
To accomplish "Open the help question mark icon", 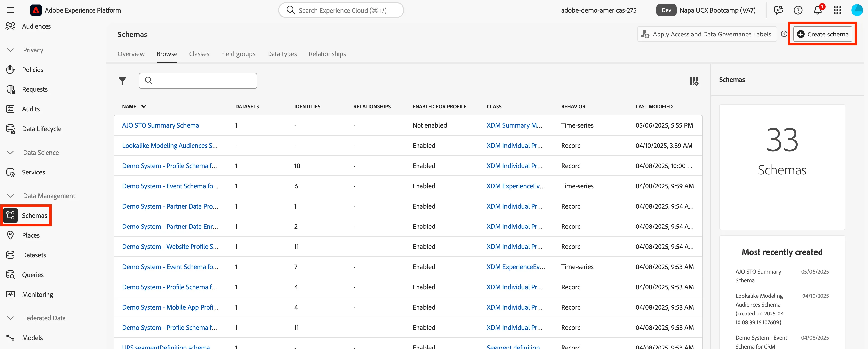I will [798, 10].
